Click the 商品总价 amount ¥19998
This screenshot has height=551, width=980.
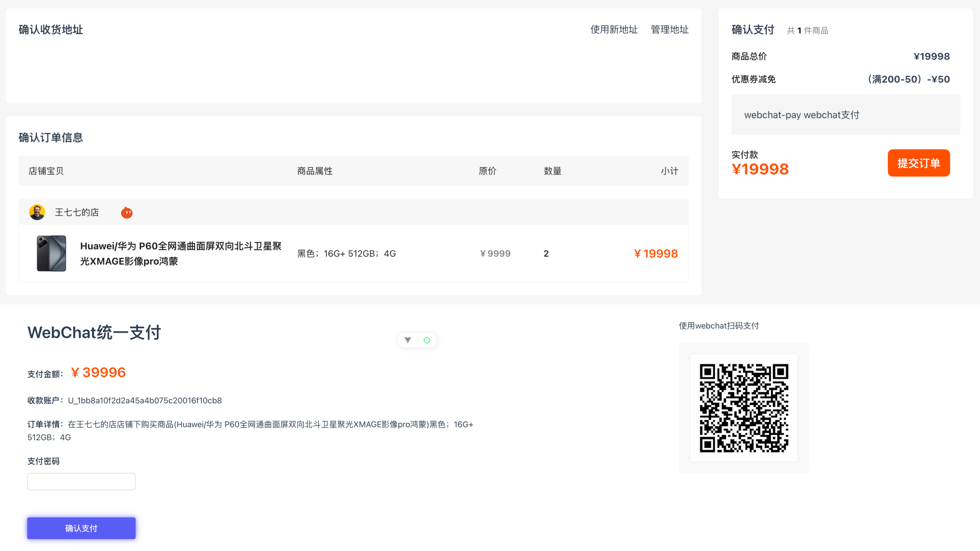[932, 56]
